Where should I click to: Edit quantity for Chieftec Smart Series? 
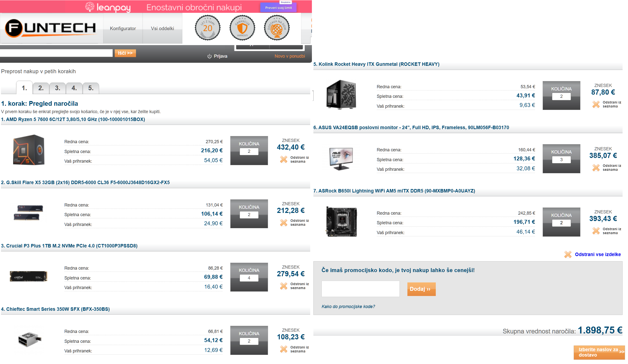[249, 341]
